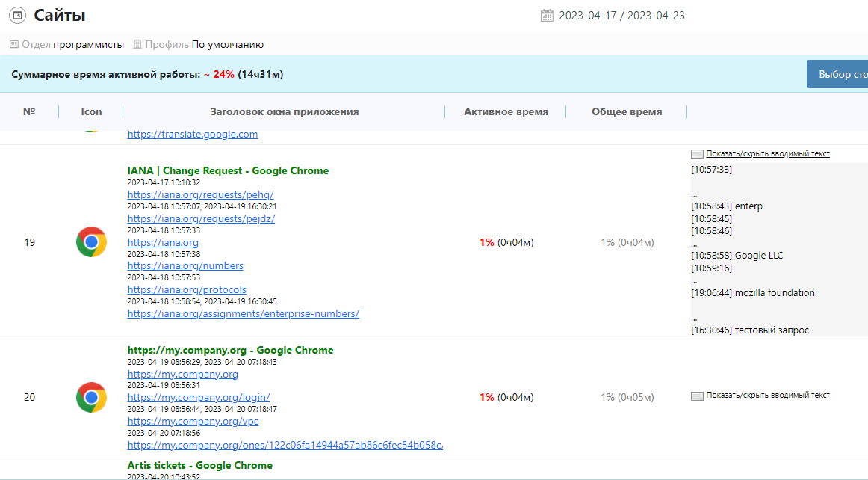Viewport: 868px width, 480px height.
Task: Click the Сайты page header icon
Action: point(17,15)
